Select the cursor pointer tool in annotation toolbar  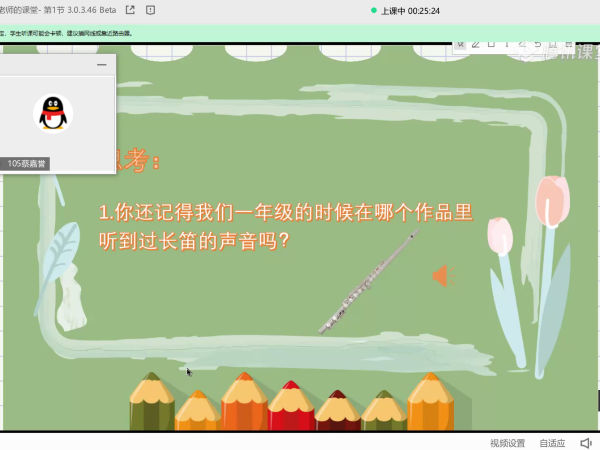(459, 44)
